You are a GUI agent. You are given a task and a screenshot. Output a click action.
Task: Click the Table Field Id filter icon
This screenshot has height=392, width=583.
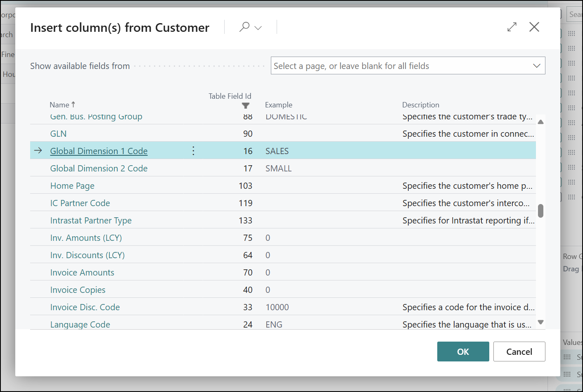(x=246, y=106)
